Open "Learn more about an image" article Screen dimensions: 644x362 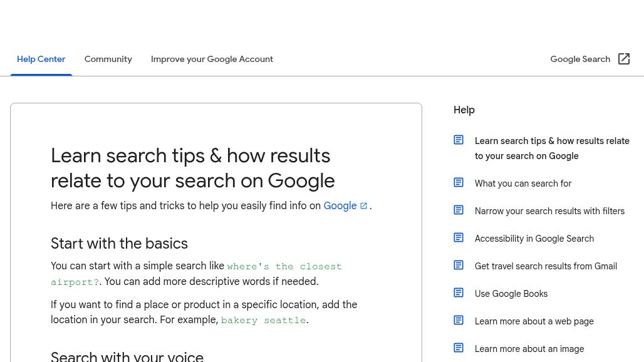529,349
